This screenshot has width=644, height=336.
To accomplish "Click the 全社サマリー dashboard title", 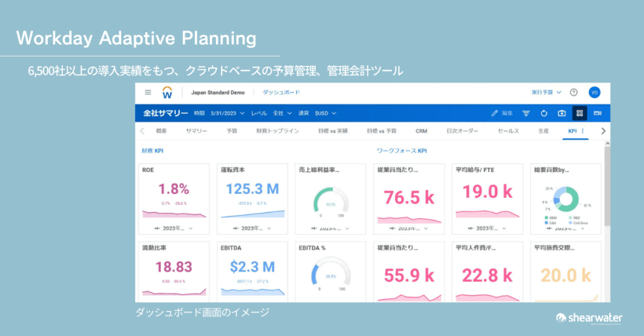I will 165,113.
